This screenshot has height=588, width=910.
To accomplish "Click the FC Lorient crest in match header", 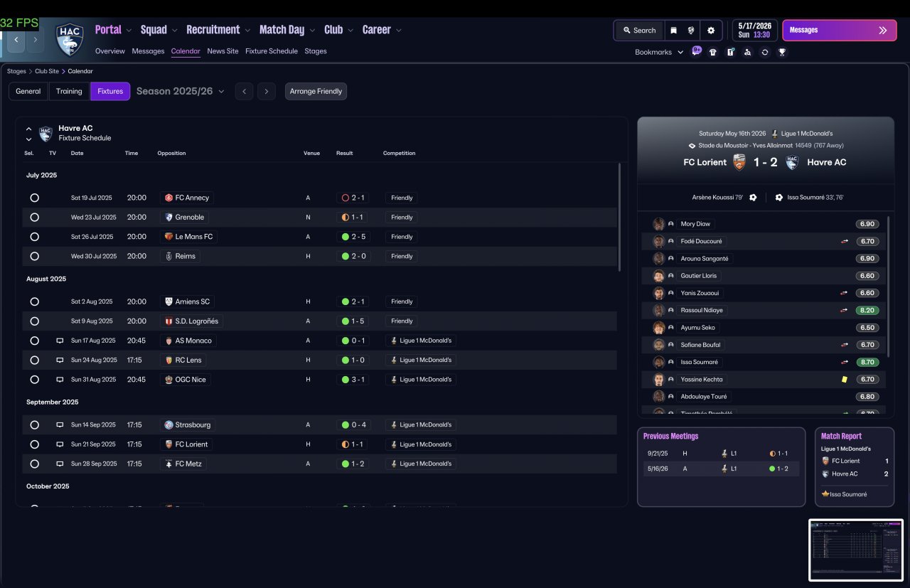I will [739, 162].
